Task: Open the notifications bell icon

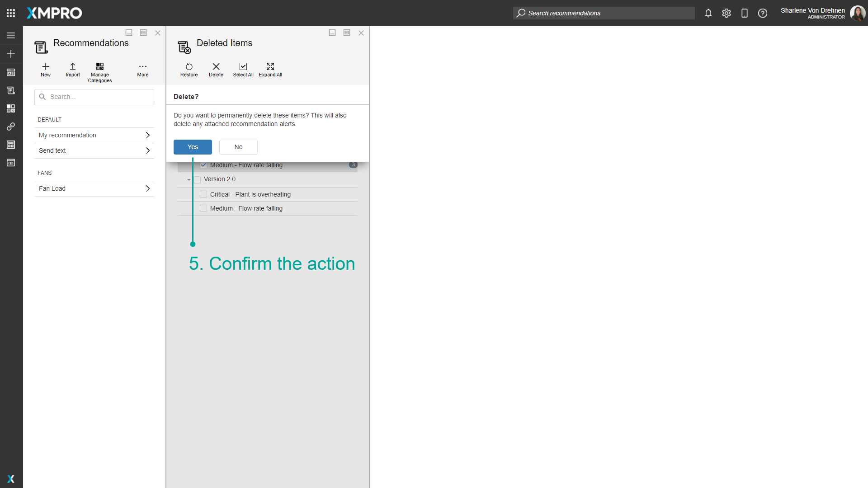Action: tap(708, 13)
